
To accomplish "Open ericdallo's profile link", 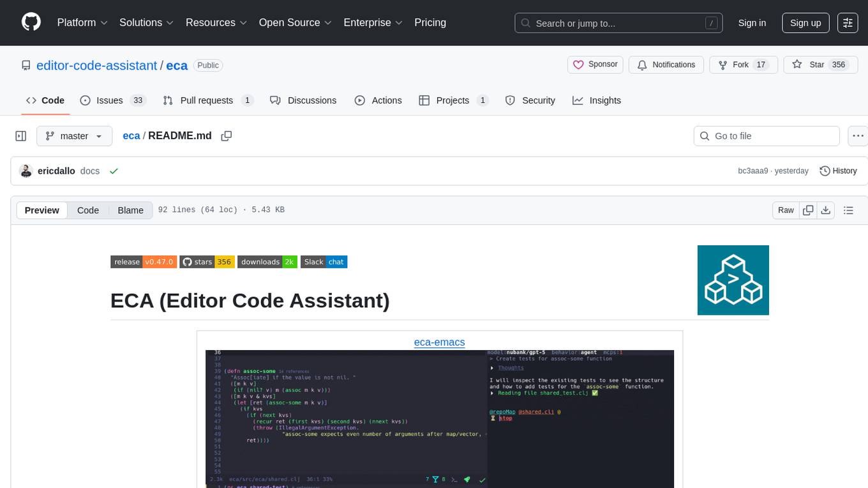I will click(56, 171).
